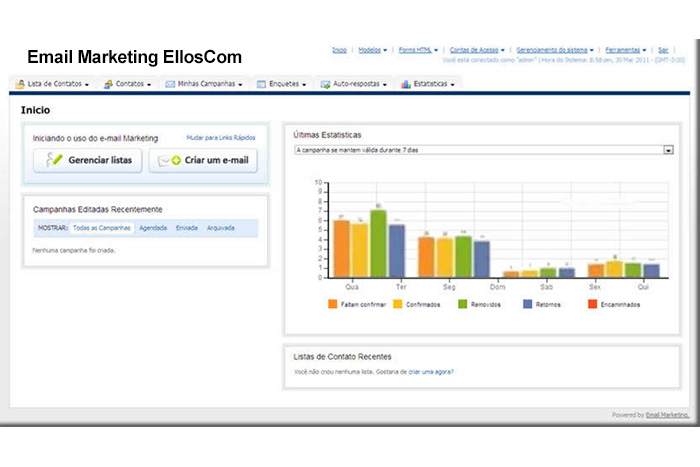
Task: Click the Auto-respostas icon
Action: click(325, 85)
